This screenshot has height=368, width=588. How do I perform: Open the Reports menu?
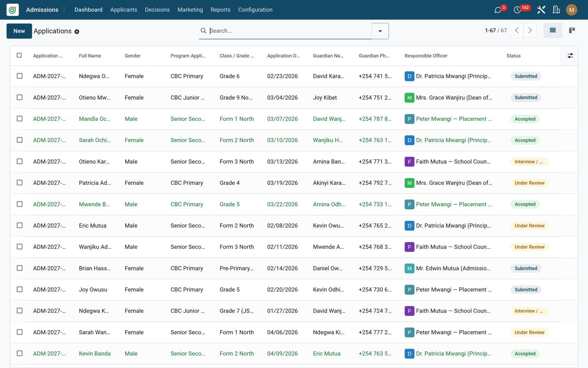tap(220, 10)
